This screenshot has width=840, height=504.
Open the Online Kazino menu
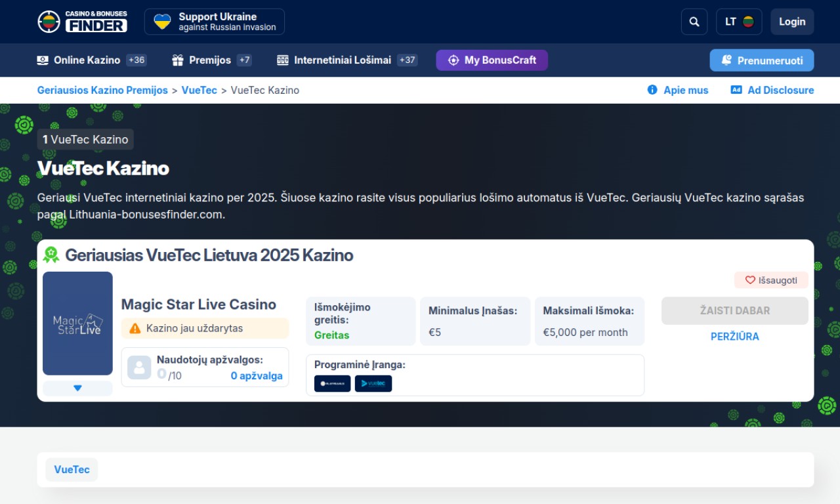[x=92, y=60]
